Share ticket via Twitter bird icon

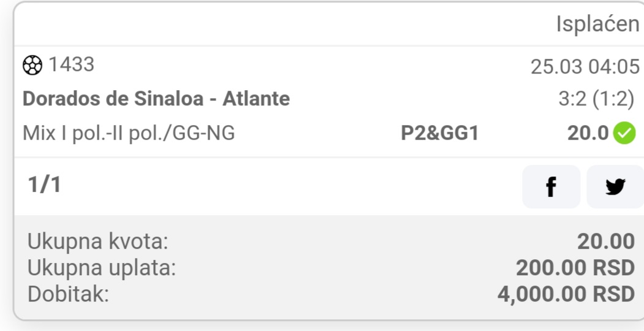click(x=615, y=187)
